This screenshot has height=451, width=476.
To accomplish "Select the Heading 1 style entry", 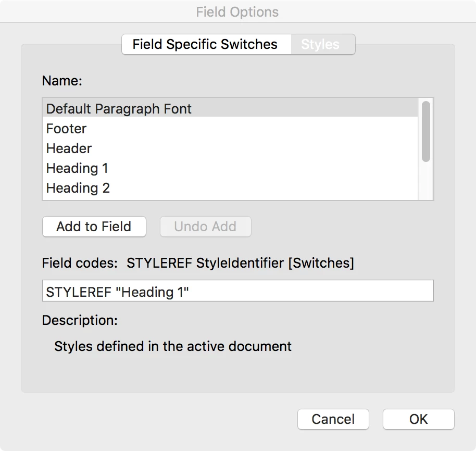I will [x=77, y=168].
